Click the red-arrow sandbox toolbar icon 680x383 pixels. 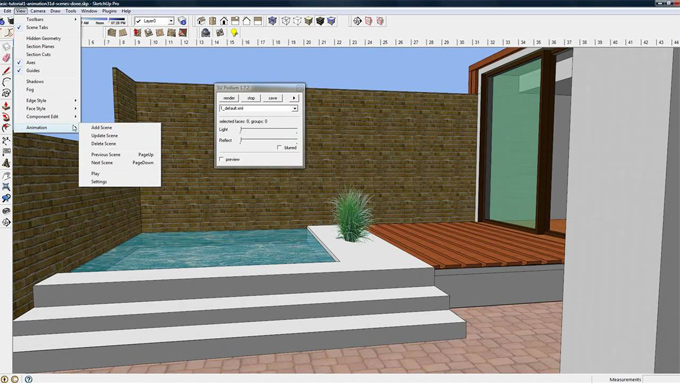(137, 33)
